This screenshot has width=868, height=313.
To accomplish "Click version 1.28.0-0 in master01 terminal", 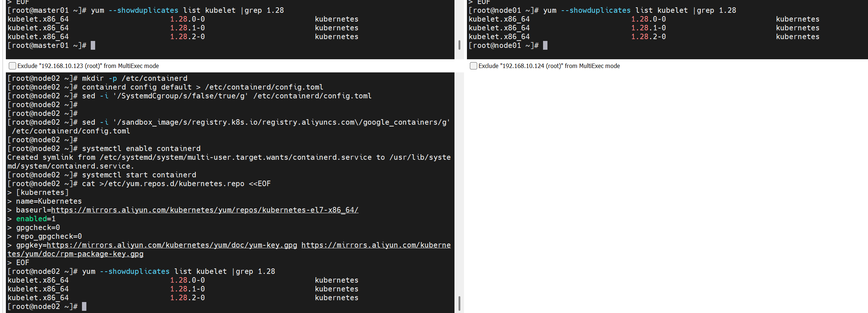I will [x=187, y=19].
